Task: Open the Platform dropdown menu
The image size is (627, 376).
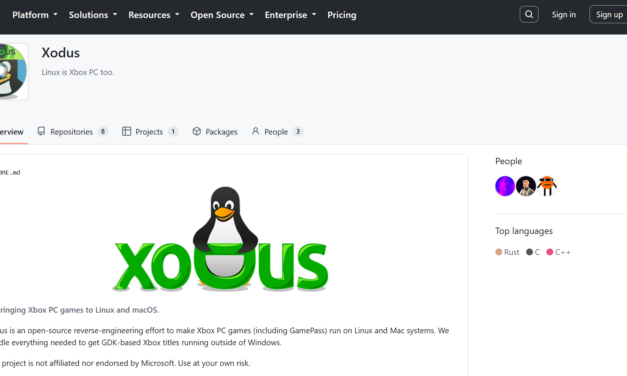Action: click(x=35, y=15)
